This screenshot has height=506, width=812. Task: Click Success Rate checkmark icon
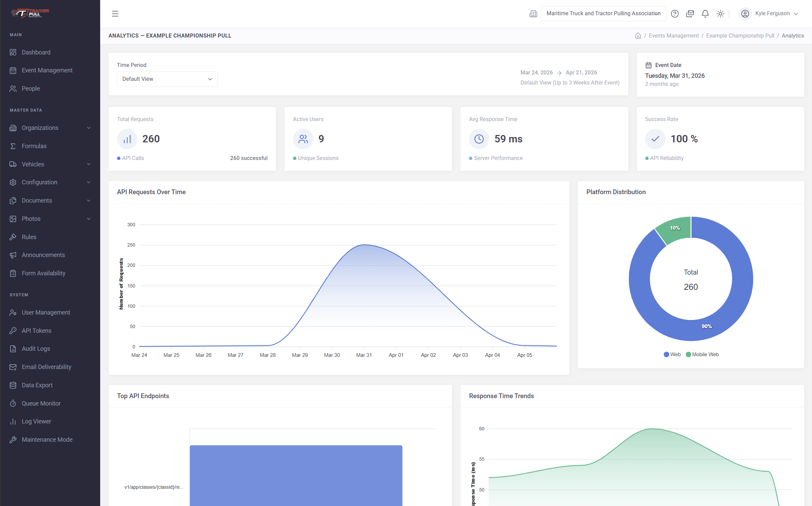pyautogui.click(x=655, y=139)
